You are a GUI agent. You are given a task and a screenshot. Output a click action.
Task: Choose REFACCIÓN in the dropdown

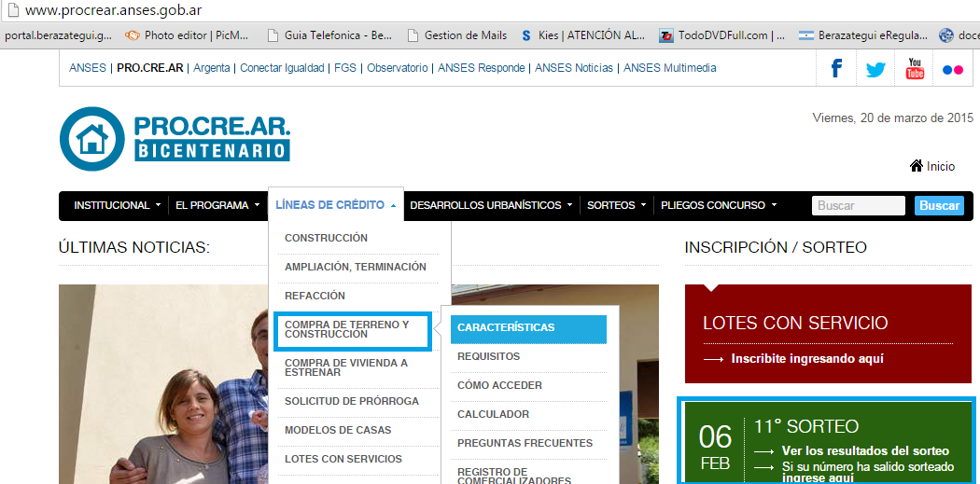click(x=315, y=296)
